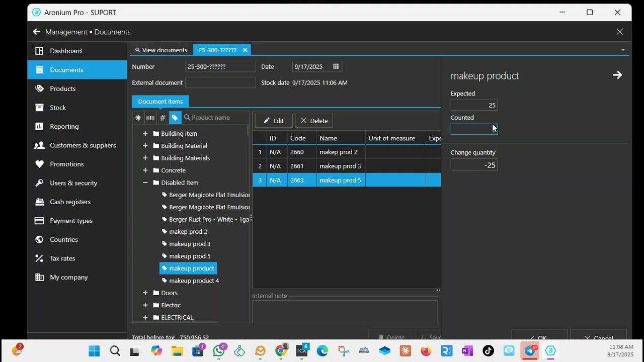Image resolution: width=644 pixels, height=362 pixels.
Task: Expand the Building Materials group
Action: point(145,158)
